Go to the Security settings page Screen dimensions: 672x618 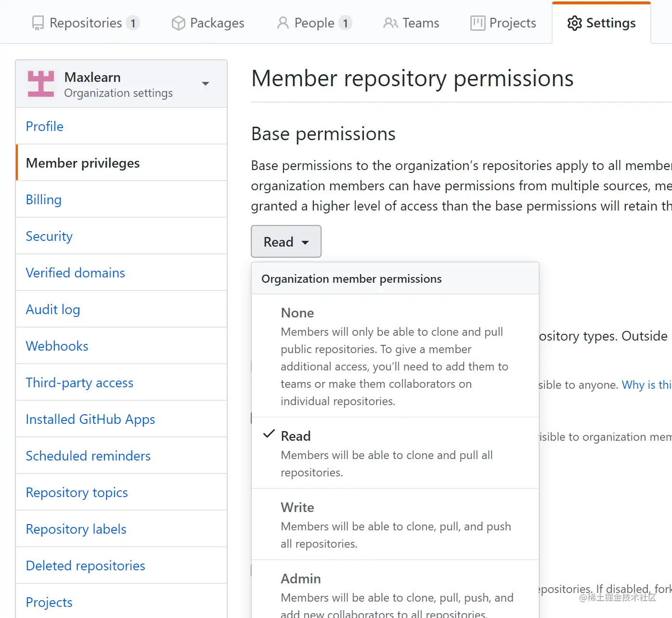[x=49, y=237]
